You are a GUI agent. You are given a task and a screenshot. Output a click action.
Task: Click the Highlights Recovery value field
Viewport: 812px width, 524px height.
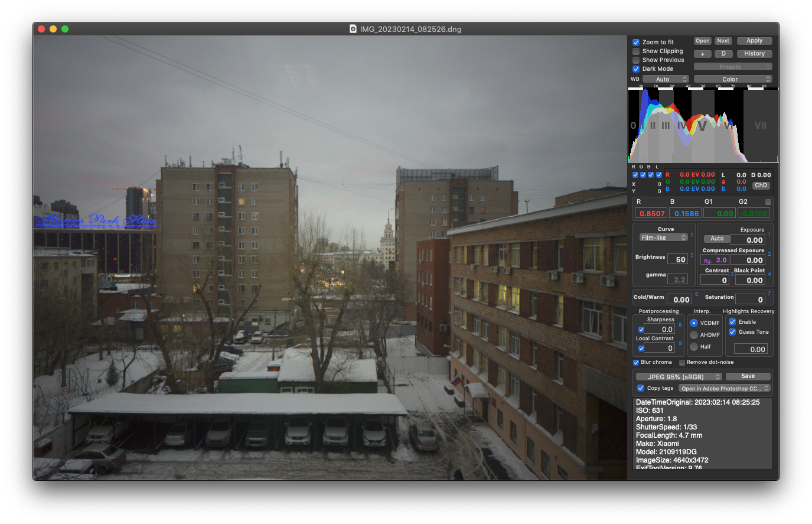click(x=751, y=349)
